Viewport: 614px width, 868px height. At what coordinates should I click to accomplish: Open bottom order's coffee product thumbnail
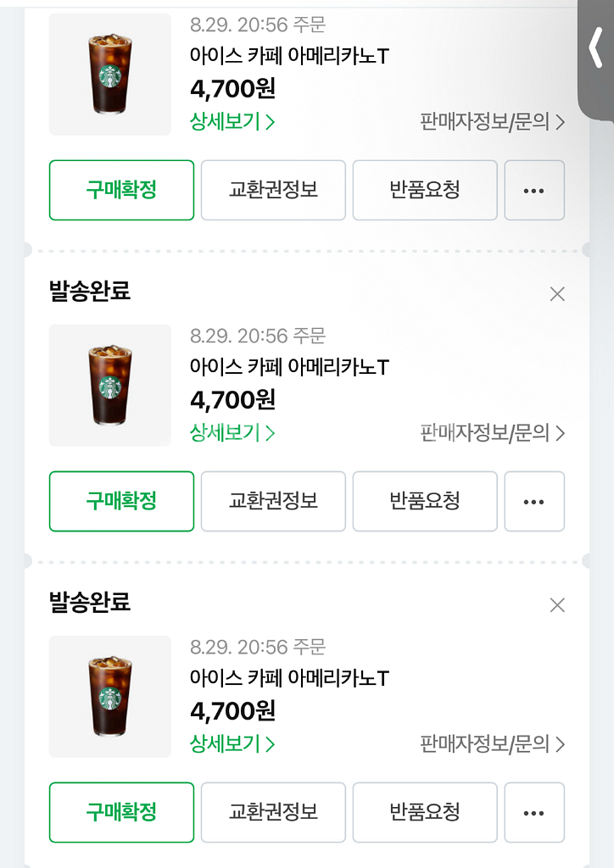click(x=110, y=697)
